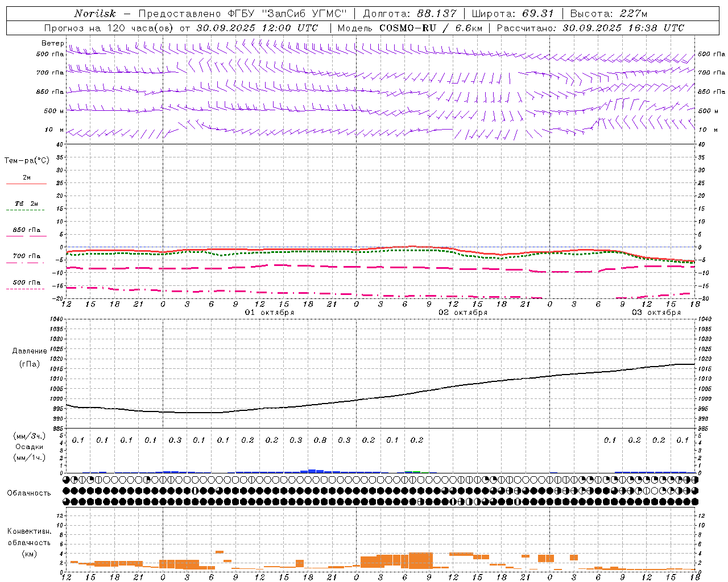Screen dimensions: 728x582
Task: Click the red line sample under "2м" legend
Action: tap(26, 184)
